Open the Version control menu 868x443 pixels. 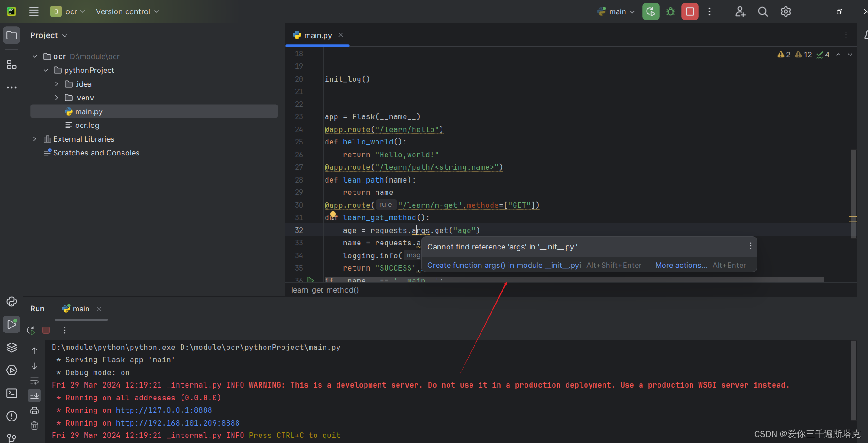(x=127, y=11)
